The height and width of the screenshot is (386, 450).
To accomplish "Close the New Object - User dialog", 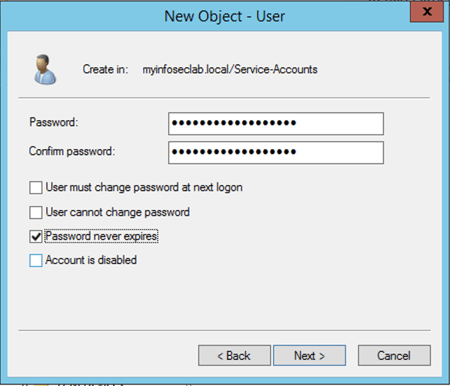I will (x=427, y=12).
